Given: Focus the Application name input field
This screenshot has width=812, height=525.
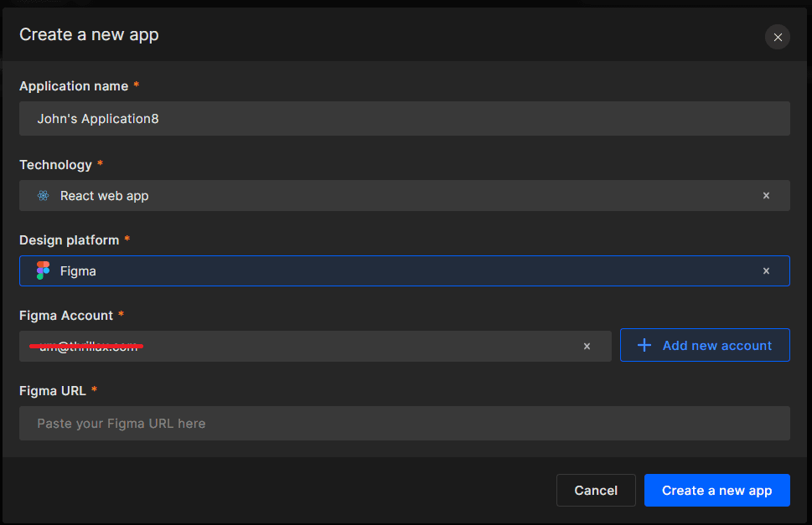Looking at the screenshot, I should [x=404, y=119].
